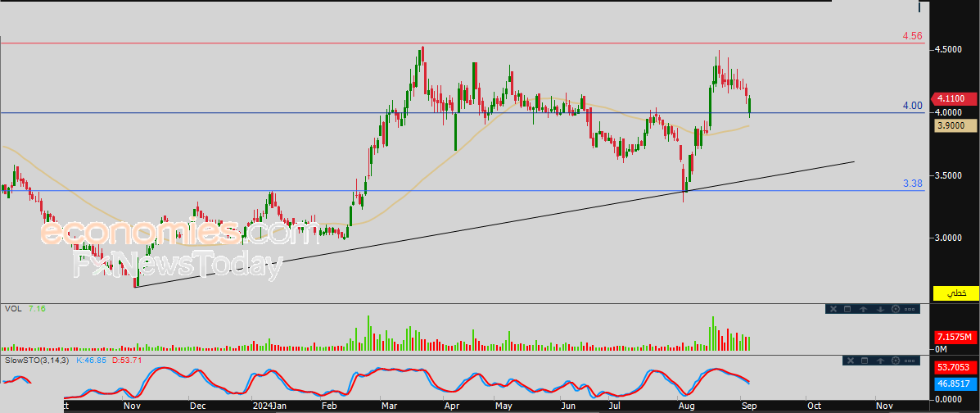The image size is (980, 413).
Task: Click the VOL indicator title
Action: tap(12, 308)
